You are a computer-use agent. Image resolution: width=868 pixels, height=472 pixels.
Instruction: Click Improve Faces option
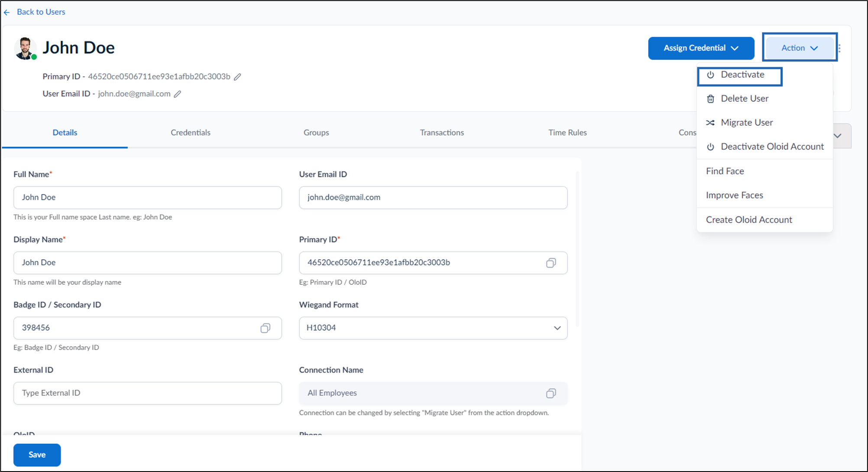tap(764, 195)
